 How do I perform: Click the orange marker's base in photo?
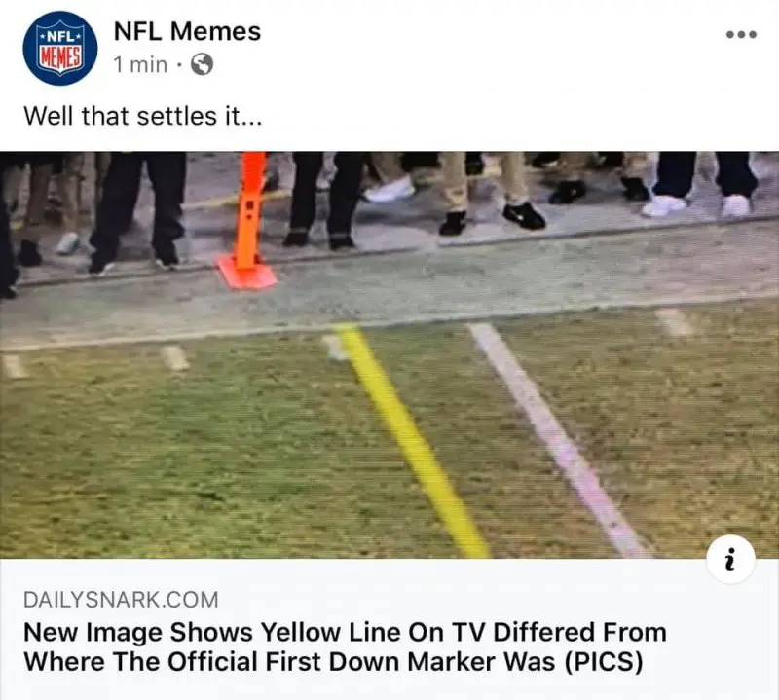point(247,275)
